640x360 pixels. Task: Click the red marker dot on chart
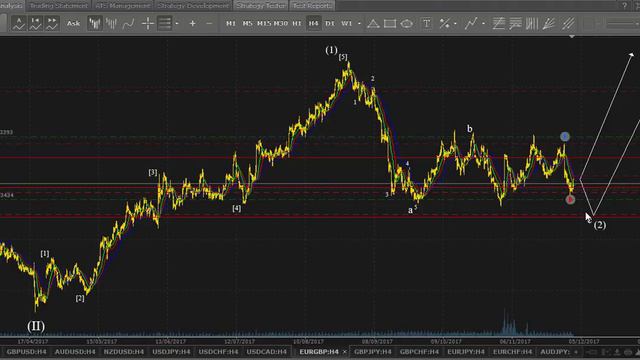pos(570,200)
